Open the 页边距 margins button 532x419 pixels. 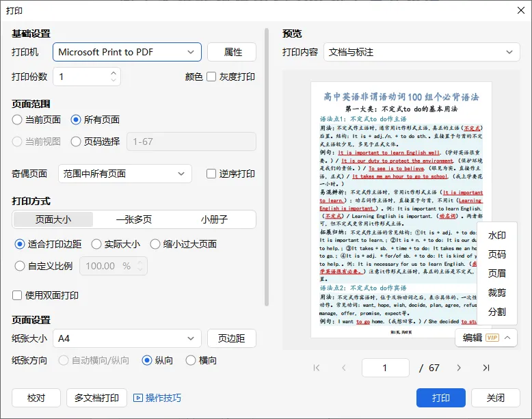231,338
